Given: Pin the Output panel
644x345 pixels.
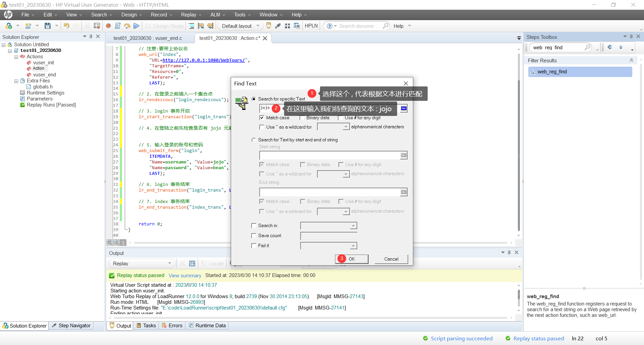Looking at the screenshot, I should 509,253.
